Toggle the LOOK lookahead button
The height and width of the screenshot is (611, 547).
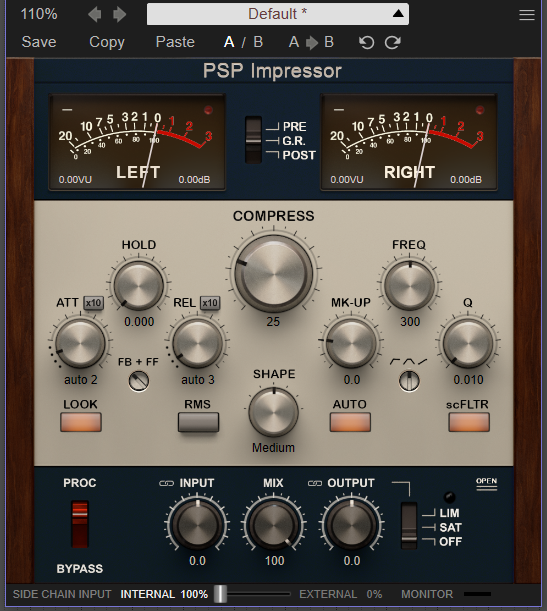(x=81, y=422)
